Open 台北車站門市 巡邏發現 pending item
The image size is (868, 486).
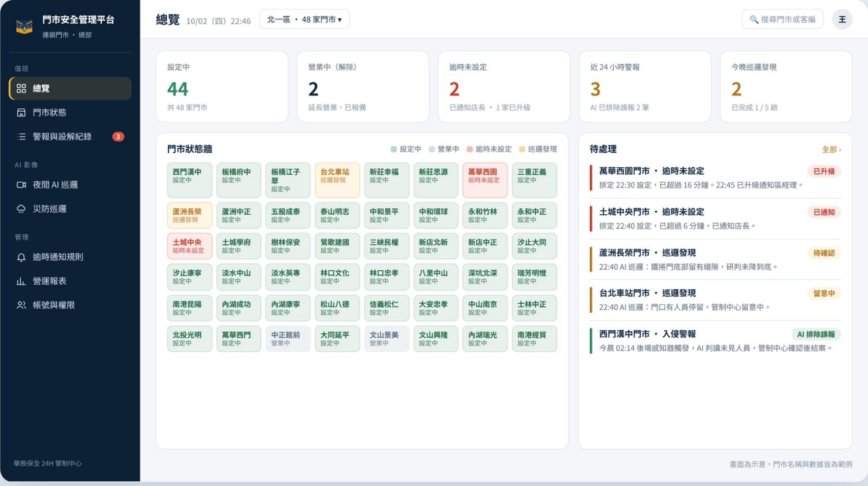click(x=715, y=300)
